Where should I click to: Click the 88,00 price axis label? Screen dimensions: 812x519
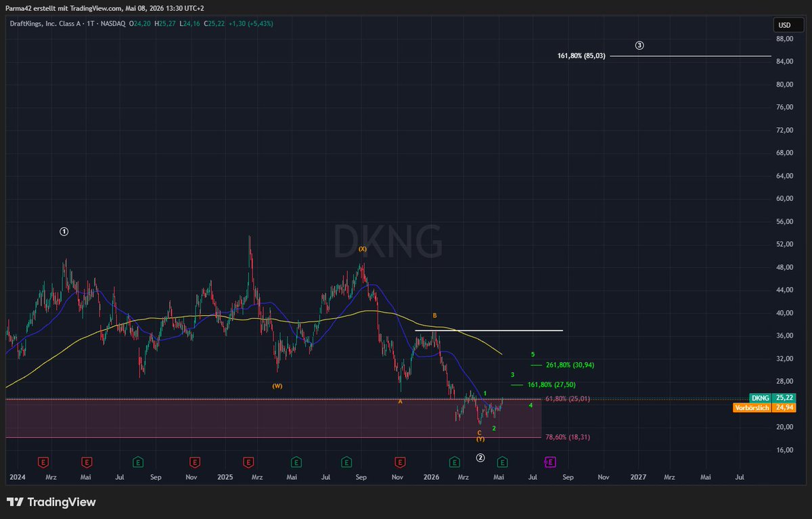pos(784,39)
